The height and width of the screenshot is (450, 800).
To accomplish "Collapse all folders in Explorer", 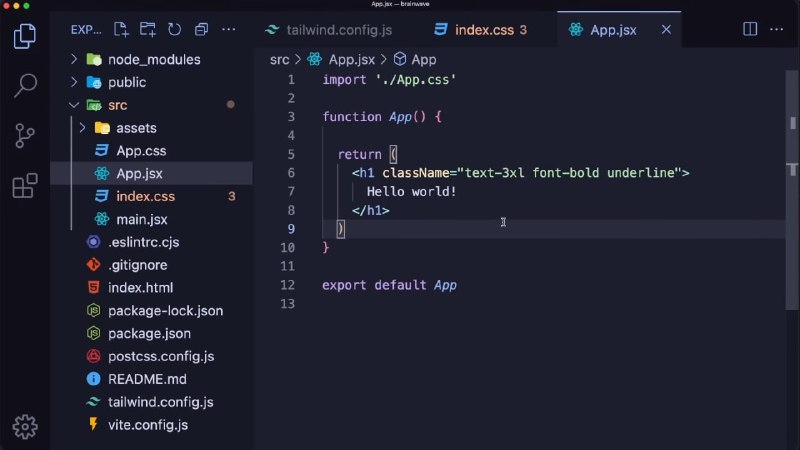I will coord(202,30).
